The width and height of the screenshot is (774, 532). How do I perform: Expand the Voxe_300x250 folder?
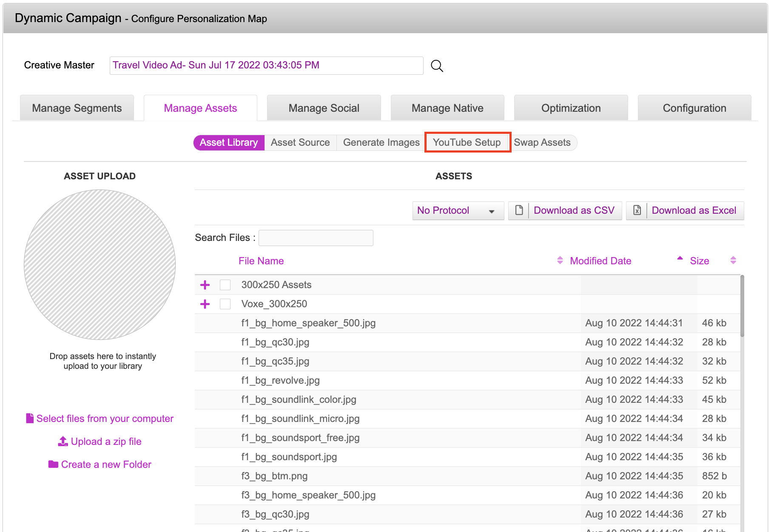(205, 304)
